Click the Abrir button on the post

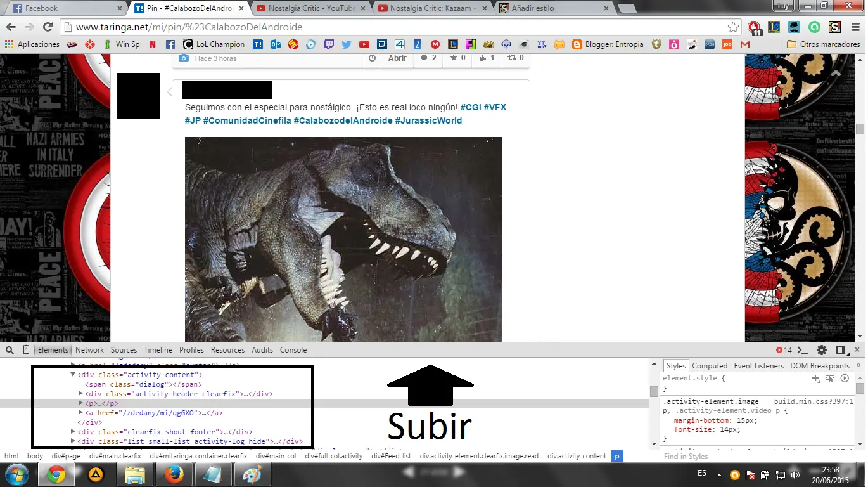[397, 58]
